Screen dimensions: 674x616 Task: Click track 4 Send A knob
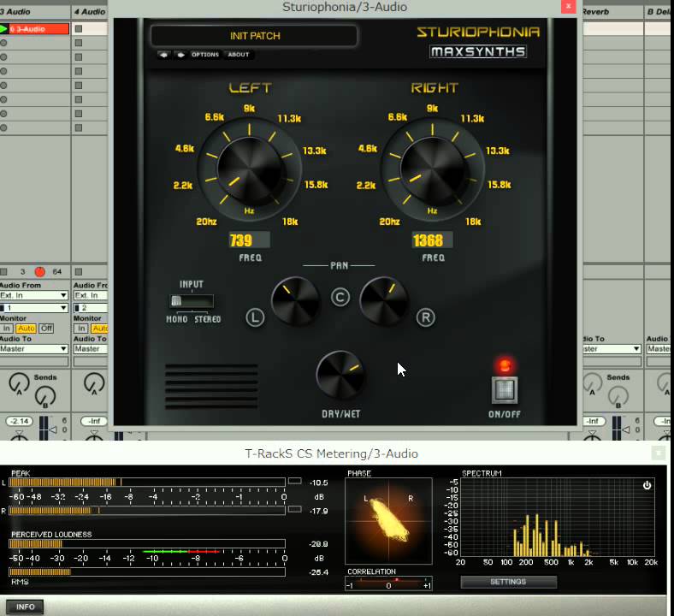(94, 382)
